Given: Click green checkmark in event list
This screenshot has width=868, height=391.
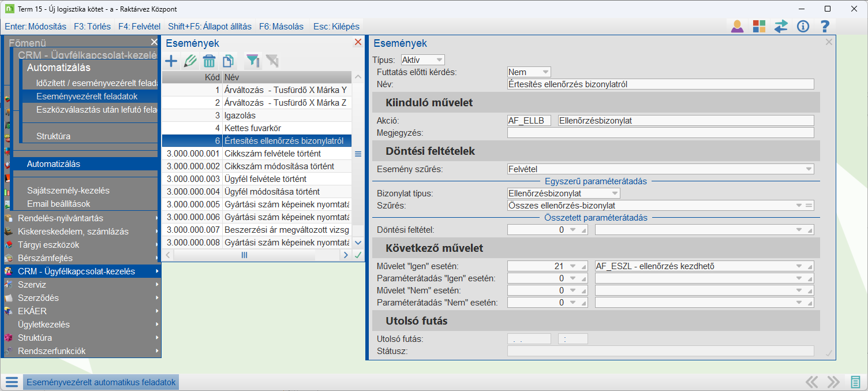Looking at the screenshot, I should coord(358,255).
